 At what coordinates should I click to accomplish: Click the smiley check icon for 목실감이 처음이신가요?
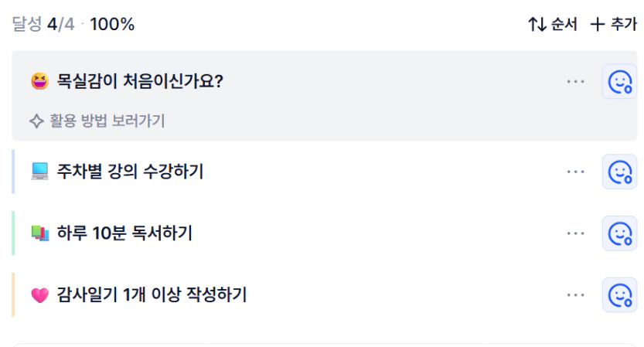(619, 81)
